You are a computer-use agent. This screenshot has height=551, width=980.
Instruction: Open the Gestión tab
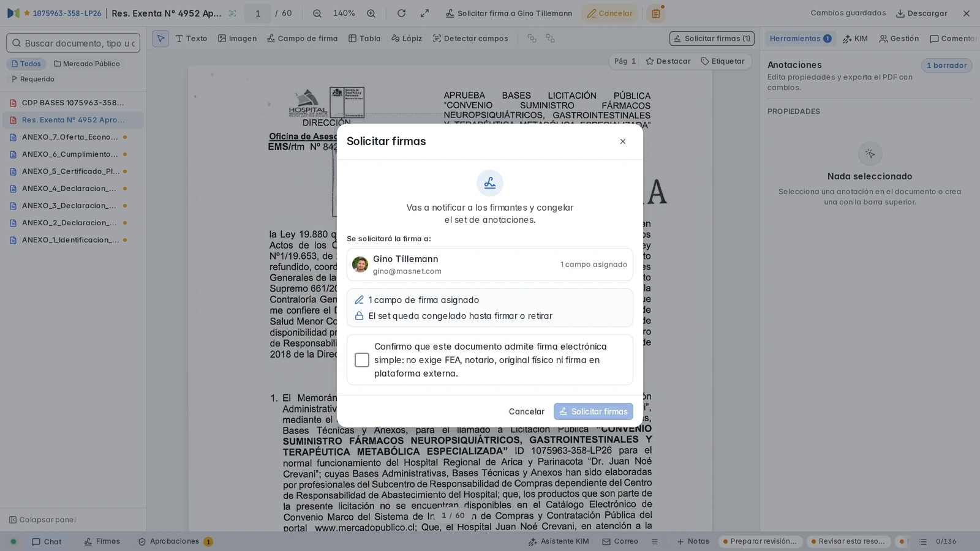(x=899, y=39)
